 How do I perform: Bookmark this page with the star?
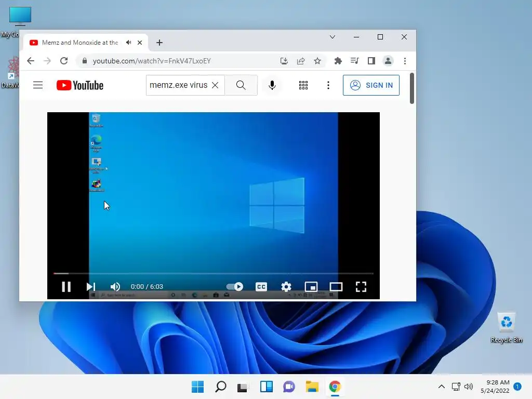coord(317,61)
